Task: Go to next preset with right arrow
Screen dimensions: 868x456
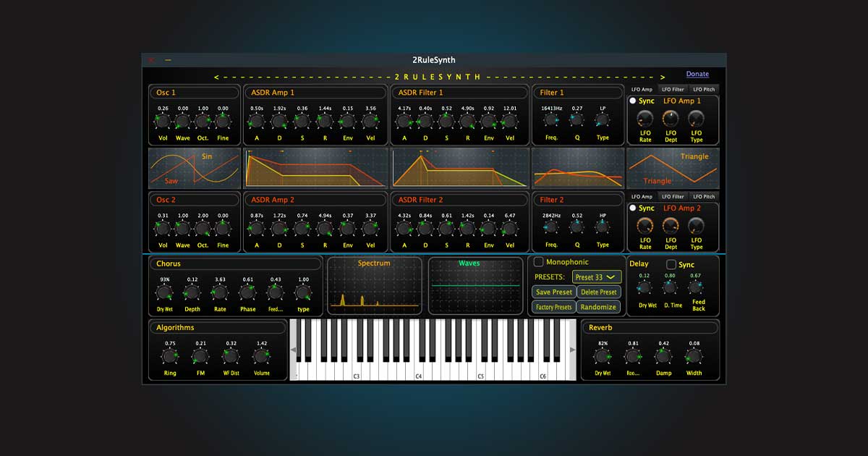Action: coord(663,77)
